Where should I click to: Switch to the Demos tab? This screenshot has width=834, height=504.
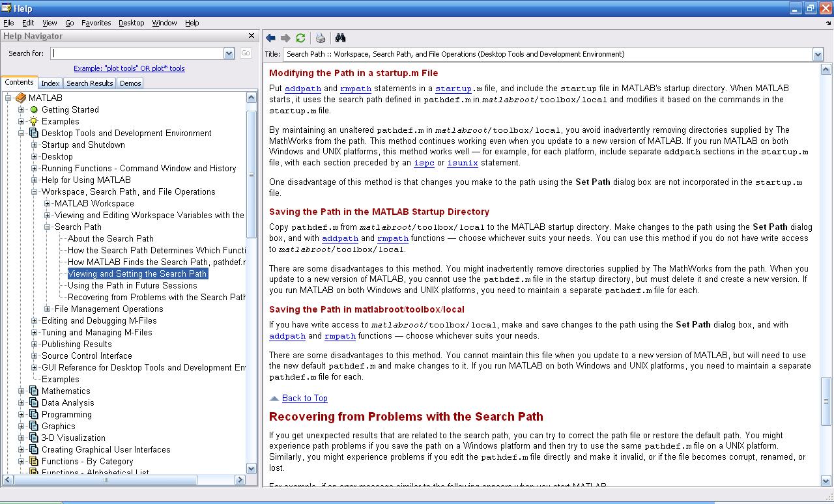(x=130, y=83)
